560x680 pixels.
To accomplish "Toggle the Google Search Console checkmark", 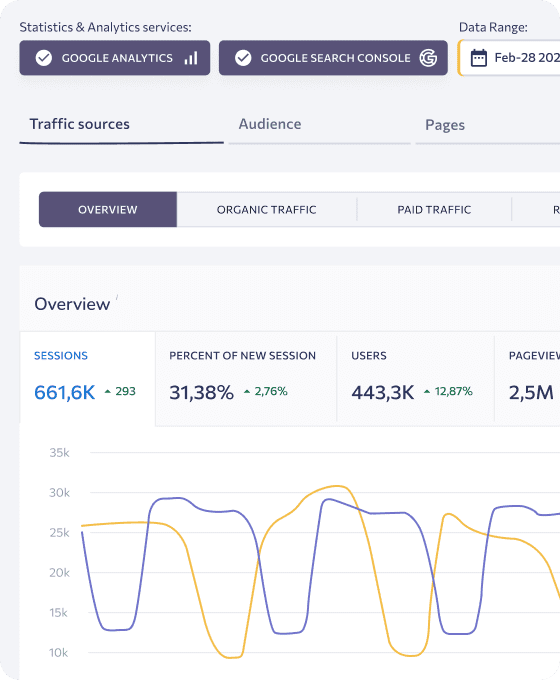I will point(243,58).
